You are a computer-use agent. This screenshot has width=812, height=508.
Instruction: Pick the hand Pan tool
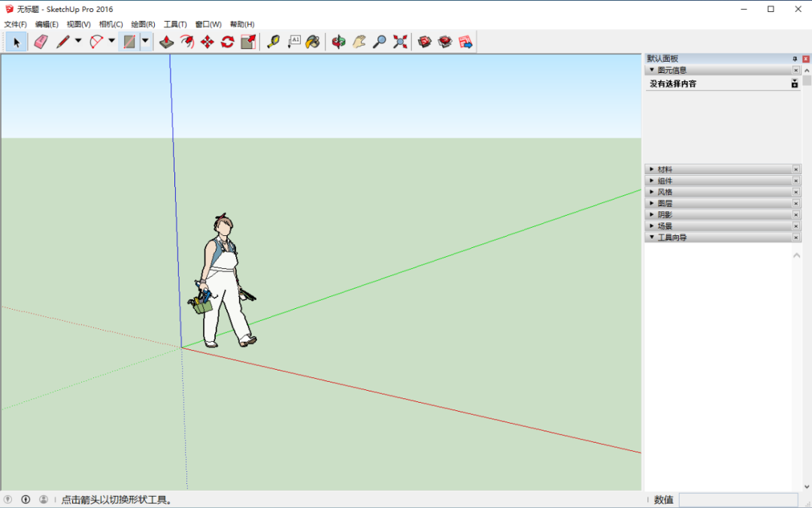359,42
